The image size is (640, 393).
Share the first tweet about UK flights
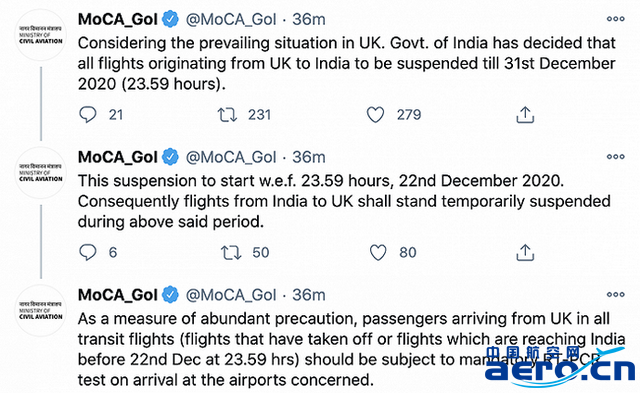[525, 115]
